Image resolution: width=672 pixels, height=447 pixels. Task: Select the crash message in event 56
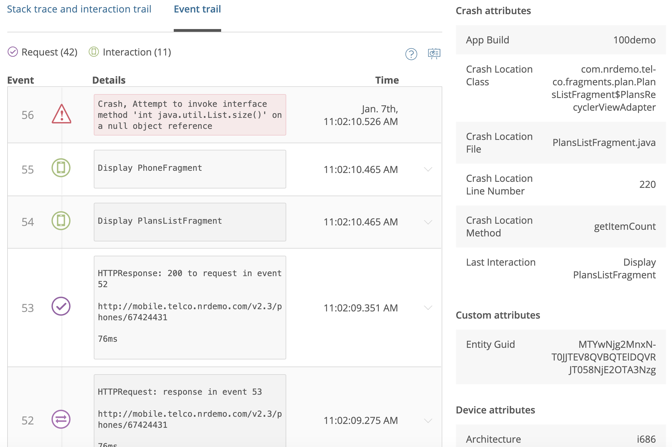pyautogui.click(x=190, y=115)
